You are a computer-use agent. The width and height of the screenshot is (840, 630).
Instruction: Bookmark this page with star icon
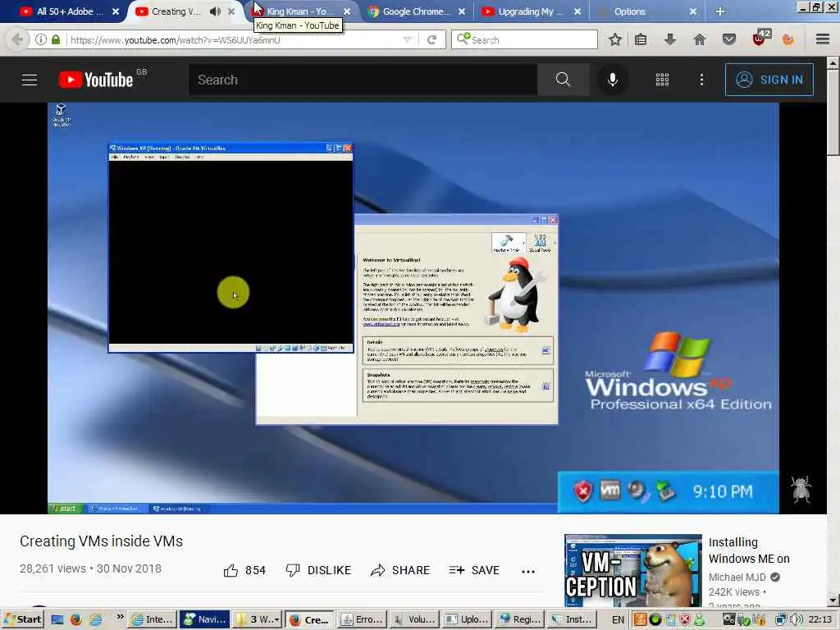click(615, 39)
